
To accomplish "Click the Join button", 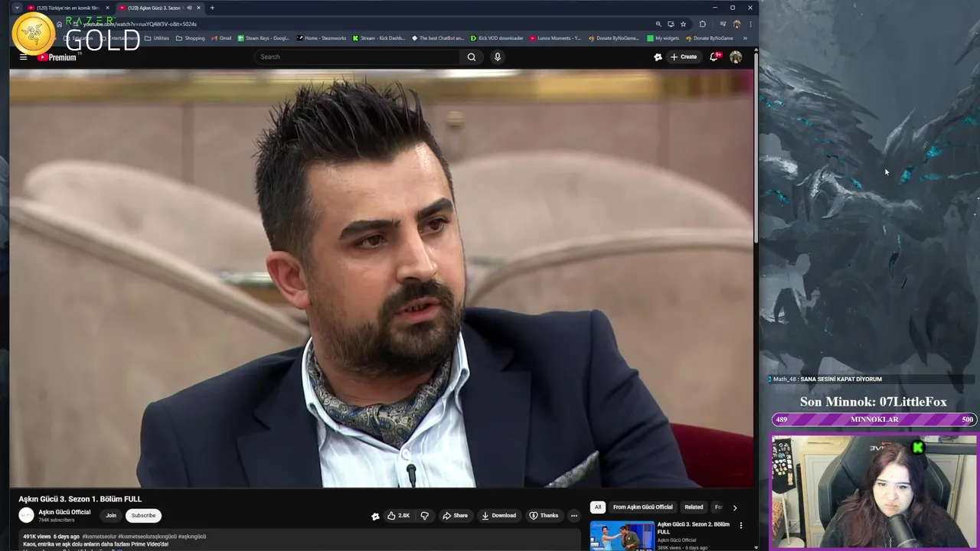I will coord(111,516).
